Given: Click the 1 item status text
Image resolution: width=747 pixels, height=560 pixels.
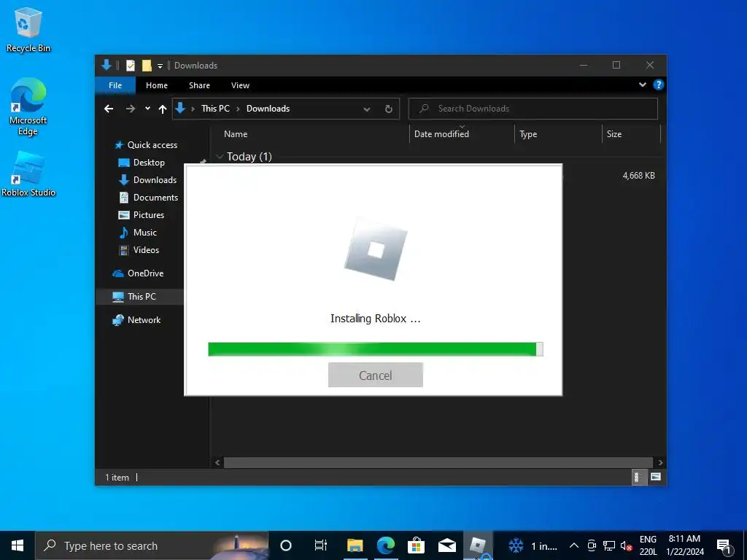Looking at the screenshot, I should tap(117, 477).
